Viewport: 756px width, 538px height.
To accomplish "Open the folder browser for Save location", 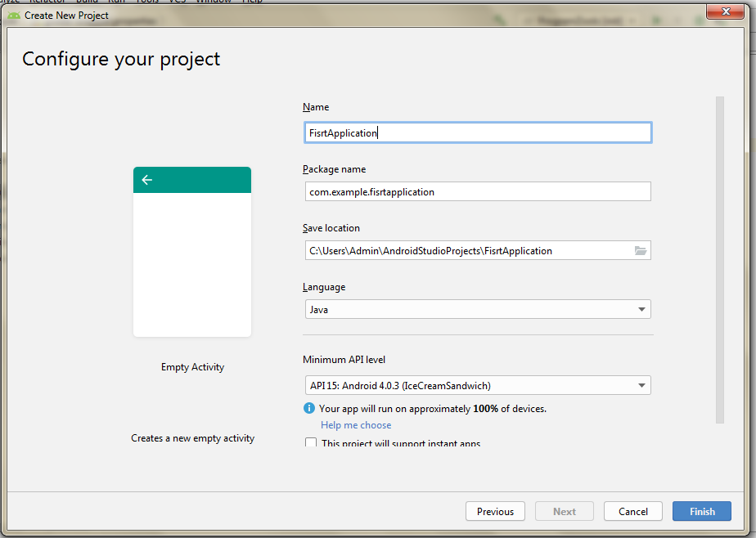I will click(641, 251).
